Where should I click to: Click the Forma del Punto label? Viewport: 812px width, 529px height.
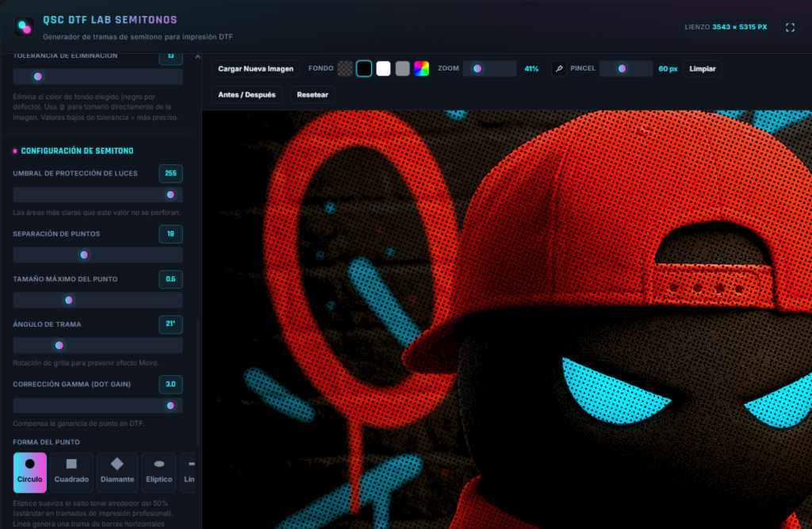point(47,442)
